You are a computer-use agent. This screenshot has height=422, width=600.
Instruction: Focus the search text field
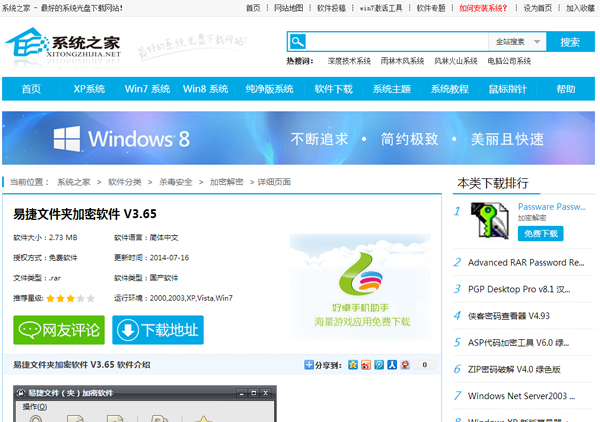coord(397,42)
